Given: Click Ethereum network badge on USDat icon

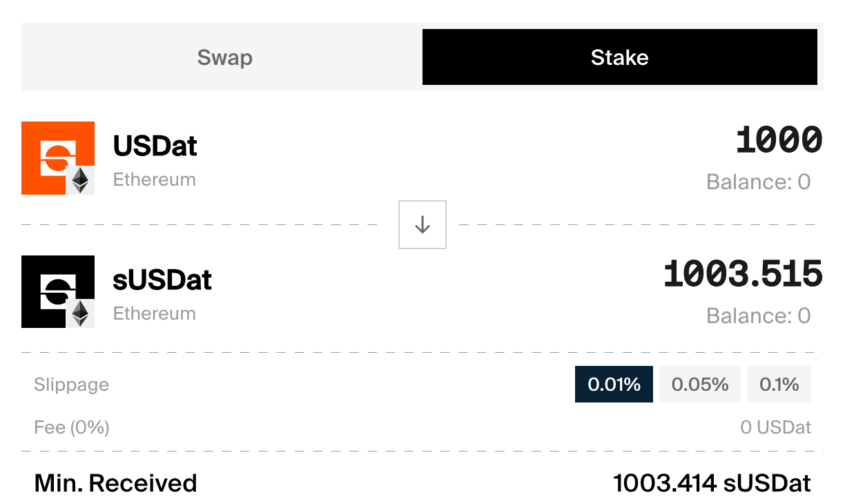Looking at the screenshot, I should (81, 181).
